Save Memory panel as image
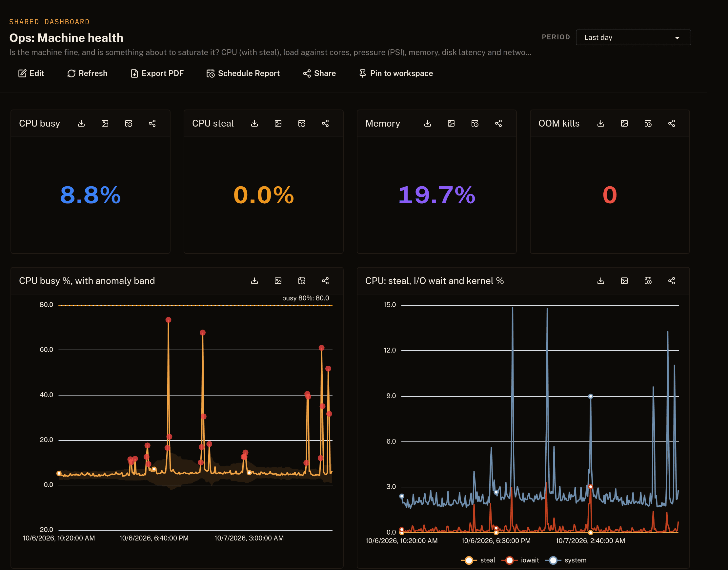This screenshot has width=728, height=570. click(451, 123)
